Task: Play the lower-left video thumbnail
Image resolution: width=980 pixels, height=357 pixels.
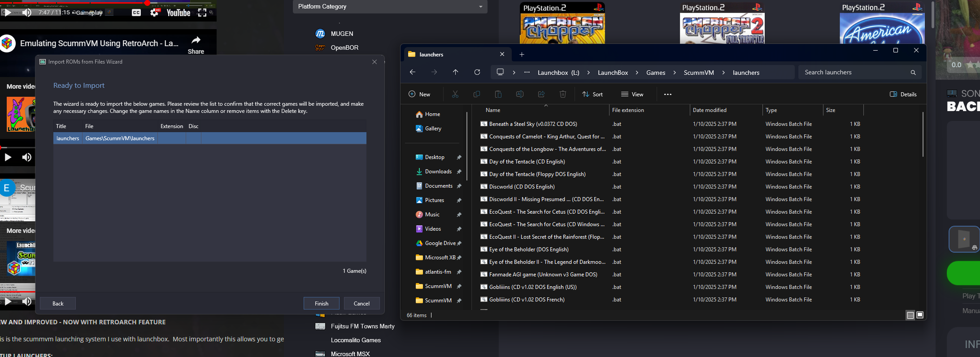Action: (x=8, y=301)
